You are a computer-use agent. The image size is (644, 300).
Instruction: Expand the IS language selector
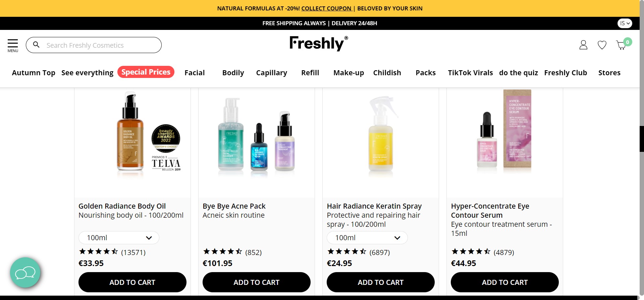(625, 23)
